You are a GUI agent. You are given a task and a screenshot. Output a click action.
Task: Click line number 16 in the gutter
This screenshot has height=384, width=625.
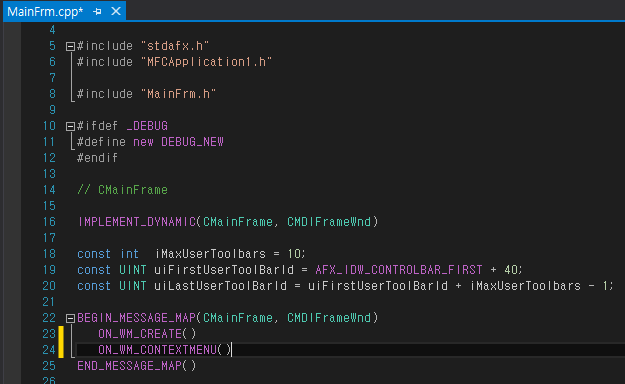coord(49,222)
